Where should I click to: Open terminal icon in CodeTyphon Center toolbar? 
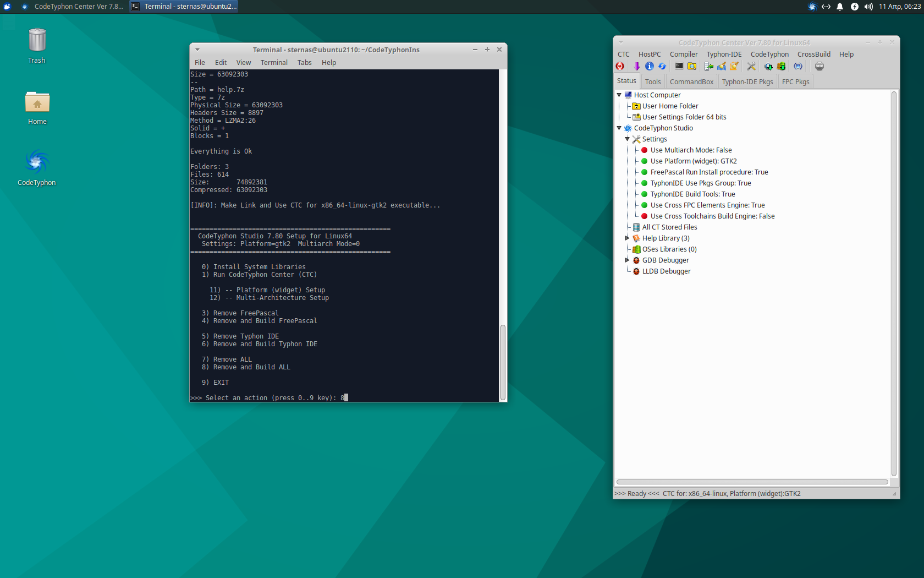(679, 67)
